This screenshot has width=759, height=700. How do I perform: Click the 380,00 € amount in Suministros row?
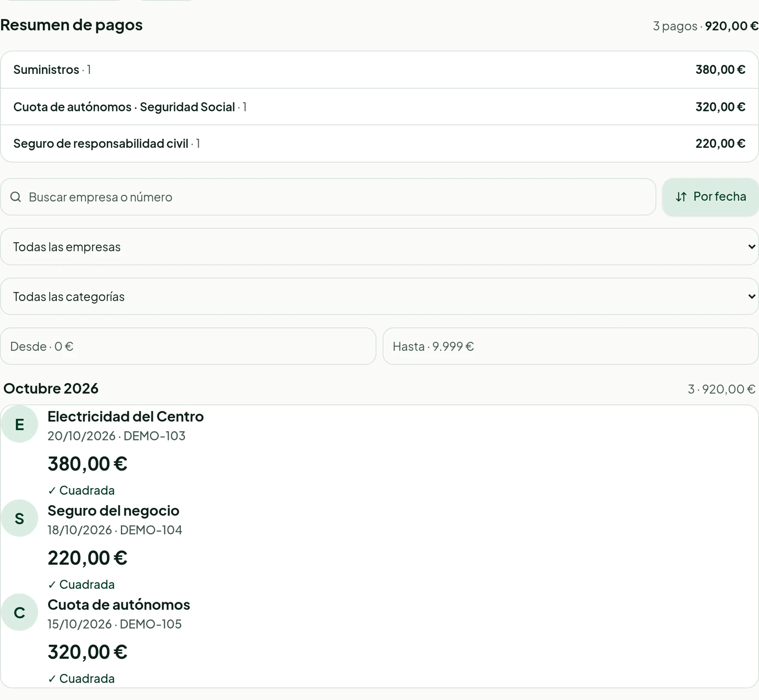[x=720, y=70]
